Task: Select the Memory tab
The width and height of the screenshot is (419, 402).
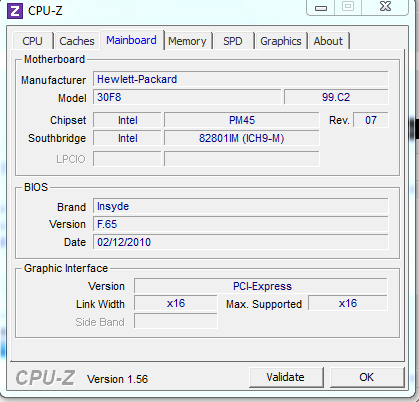Action: click(x=187, y=41)
